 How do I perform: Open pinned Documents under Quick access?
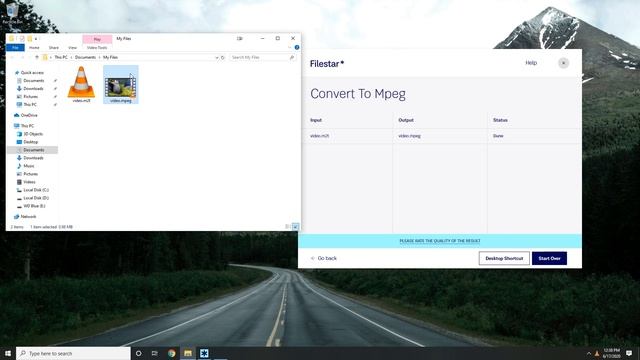coord(33,81)
